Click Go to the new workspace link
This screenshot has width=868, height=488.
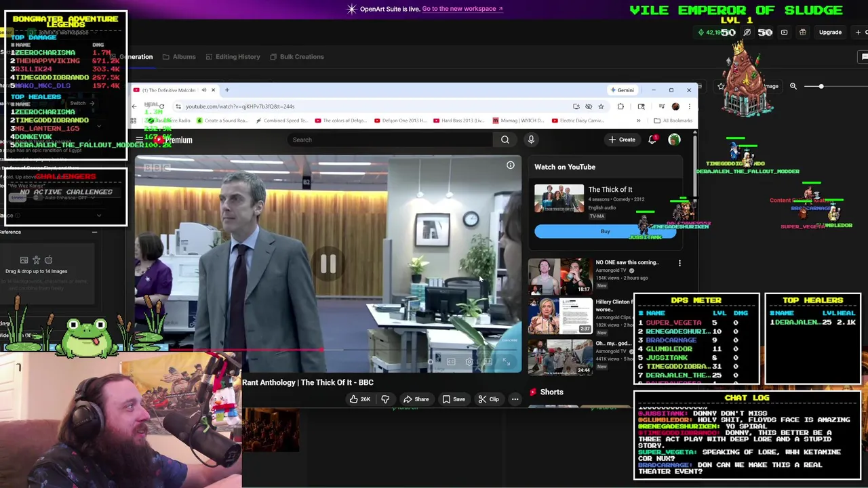pos(462,9)
